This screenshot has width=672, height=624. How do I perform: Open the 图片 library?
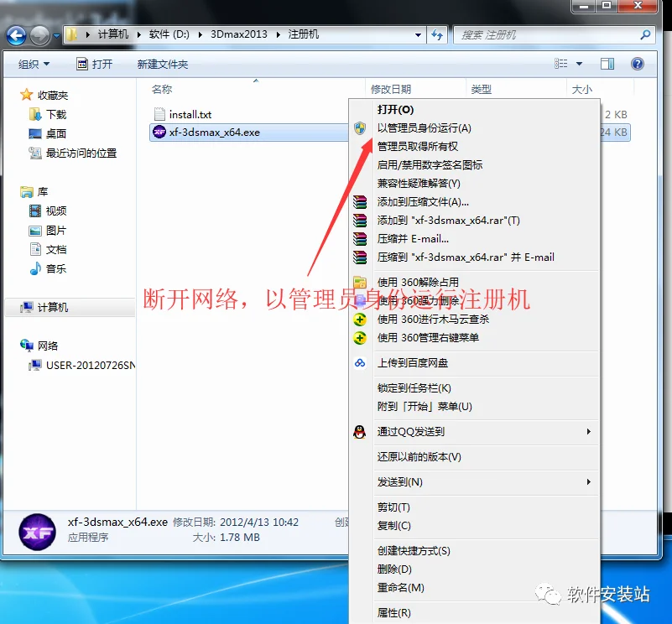click(x=48, y=231)
